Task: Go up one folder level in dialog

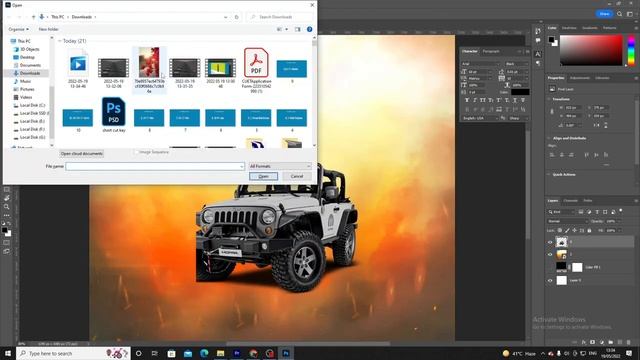Action: [x=33, y=17]
